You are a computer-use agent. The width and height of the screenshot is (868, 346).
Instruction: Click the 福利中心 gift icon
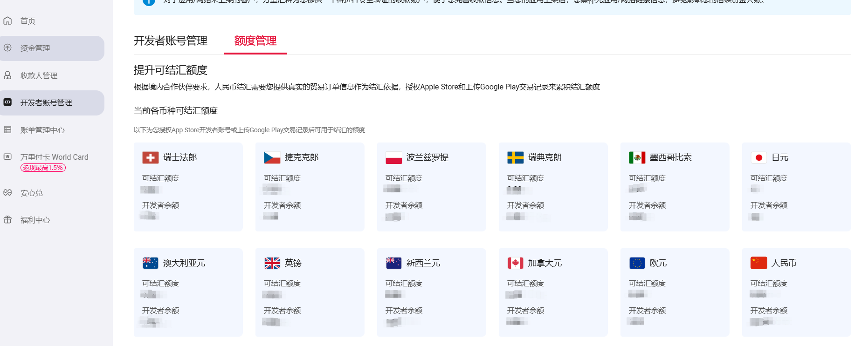coord(7,220)
